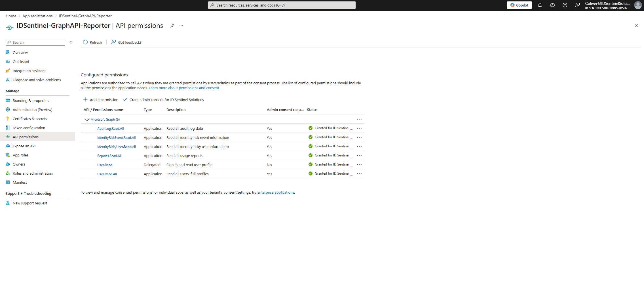Pin the API permissions page
This screenshot has height=295, width=644.
click(172, 26)
